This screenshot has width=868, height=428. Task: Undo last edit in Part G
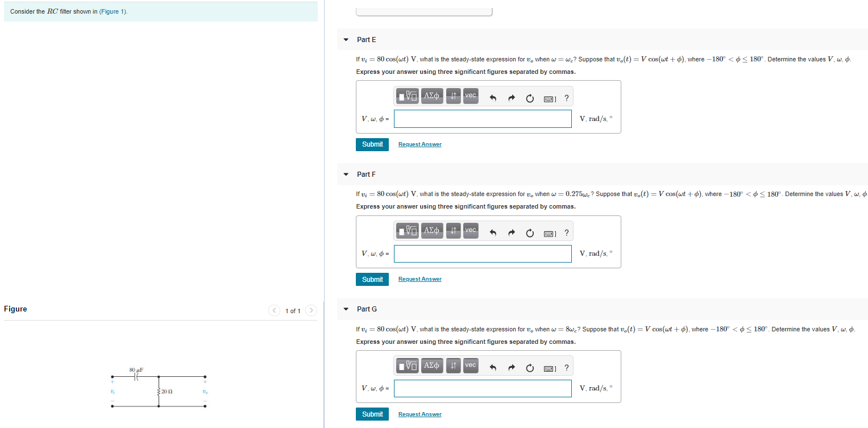coord(493,368)
